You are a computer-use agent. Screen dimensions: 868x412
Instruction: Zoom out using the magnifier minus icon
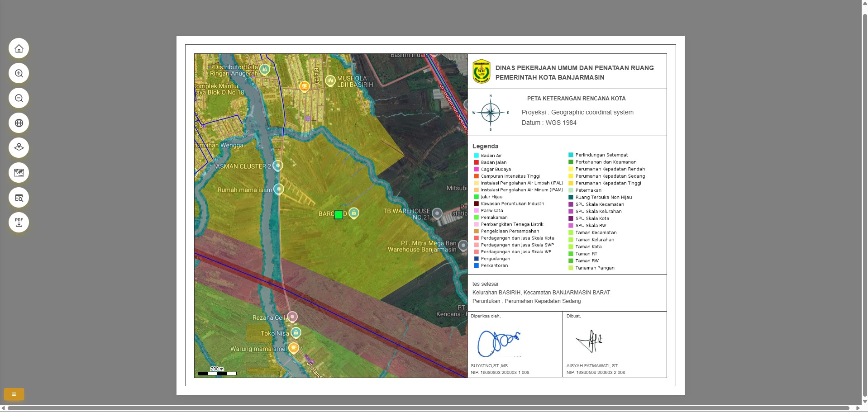19,98
